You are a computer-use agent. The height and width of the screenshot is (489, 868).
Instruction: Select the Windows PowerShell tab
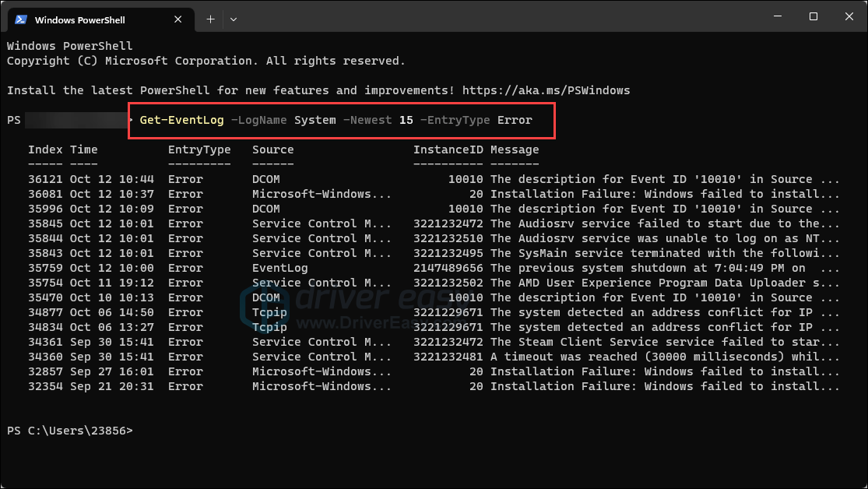pyautogui.click(x=86, y=19)
